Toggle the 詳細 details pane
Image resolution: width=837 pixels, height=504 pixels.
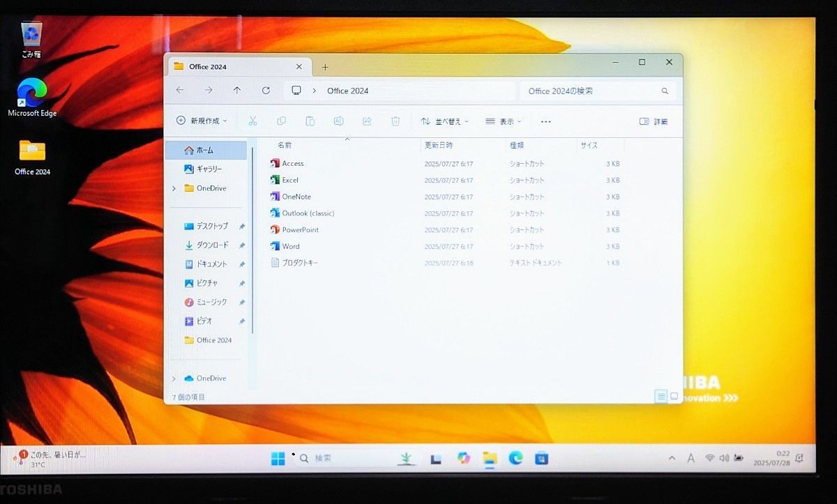point(654,121)
